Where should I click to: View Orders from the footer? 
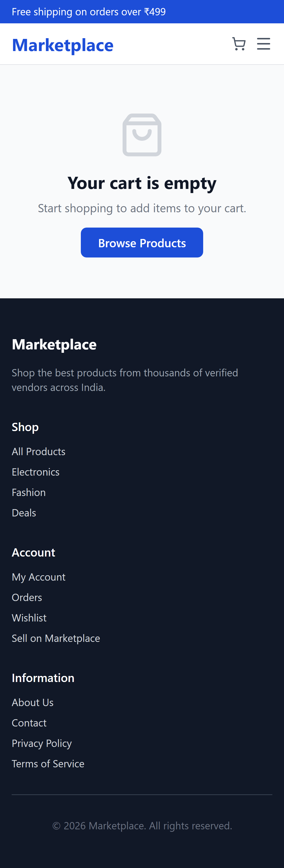pyautogui.click(x=27, y=597)
